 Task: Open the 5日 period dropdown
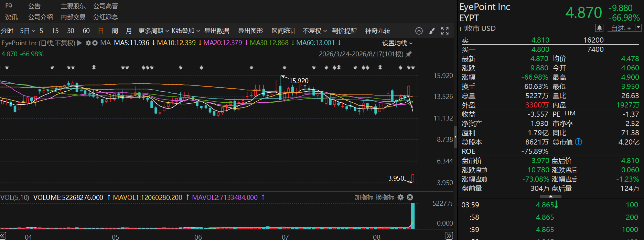pos(28,31)
